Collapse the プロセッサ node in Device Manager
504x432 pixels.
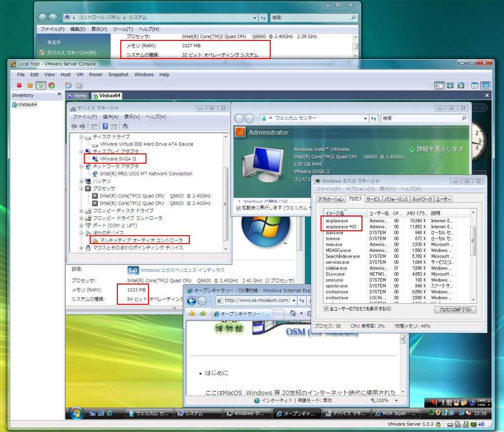(x=81, y=189)
